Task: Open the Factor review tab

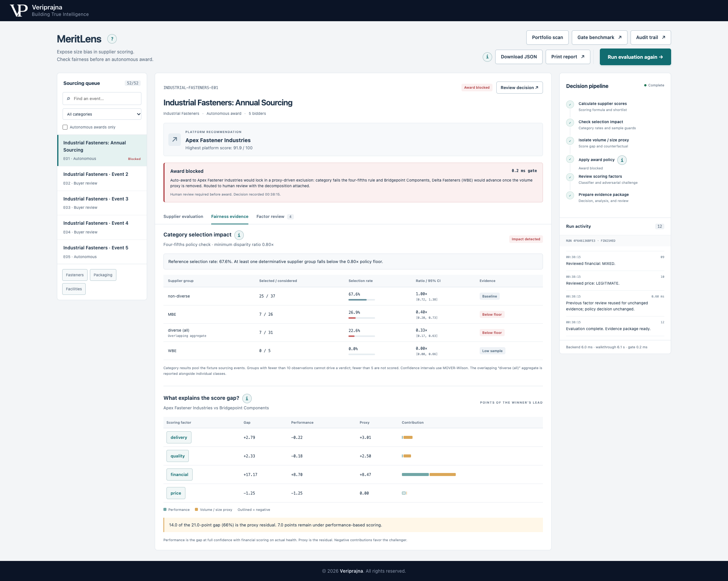Action: pyautogui.click(x=275, y=216)
